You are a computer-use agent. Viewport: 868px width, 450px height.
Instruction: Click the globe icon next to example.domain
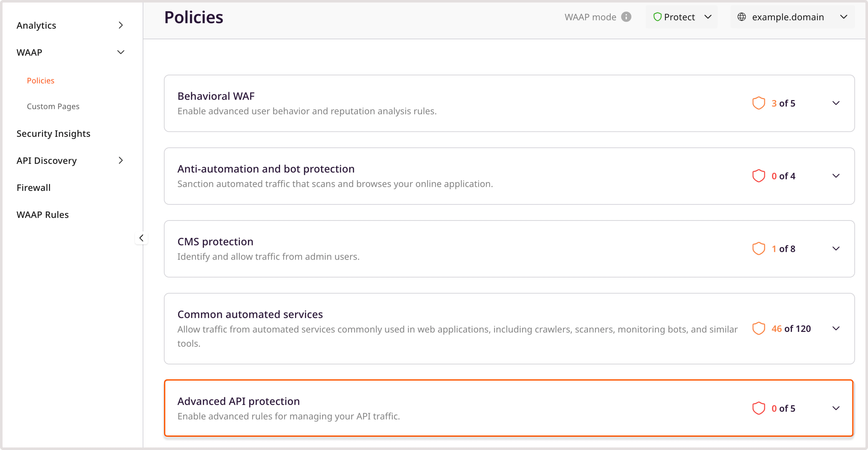click(742, 17)
